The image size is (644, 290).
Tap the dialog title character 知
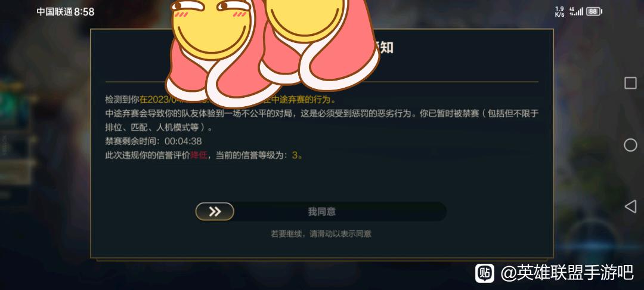pos(386,48)
